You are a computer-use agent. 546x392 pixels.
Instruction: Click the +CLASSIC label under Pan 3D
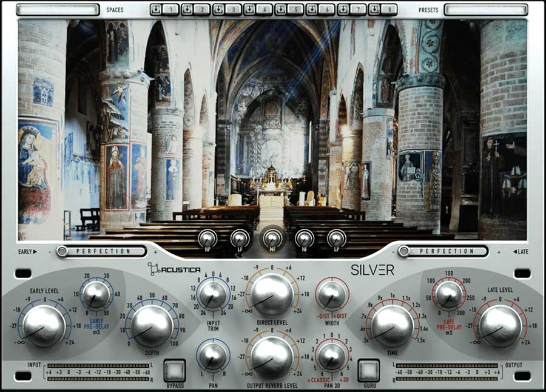click(318, 380)
